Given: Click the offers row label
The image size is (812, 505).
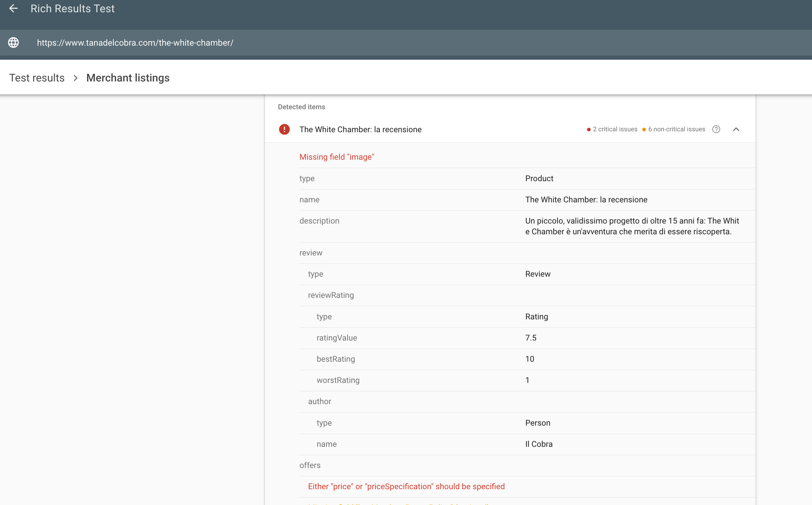Looking at the screenshot, I should click(x=310, y=465).
